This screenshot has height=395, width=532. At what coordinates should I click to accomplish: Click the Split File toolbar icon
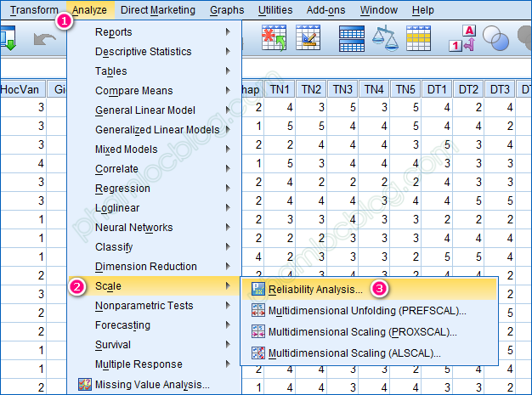(x=352, y=37)
